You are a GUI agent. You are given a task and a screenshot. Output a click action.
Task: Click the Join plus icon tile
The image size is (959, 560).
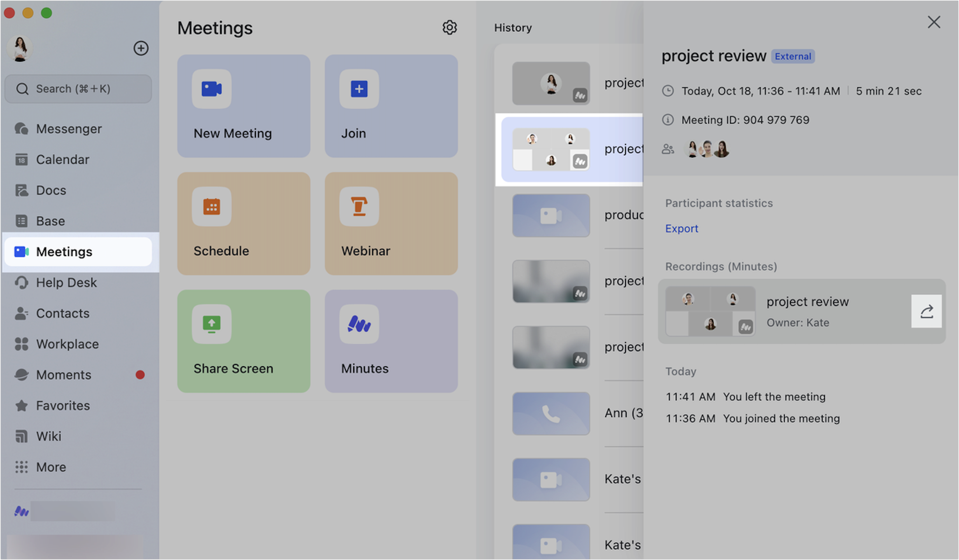(x=391, y=106)
